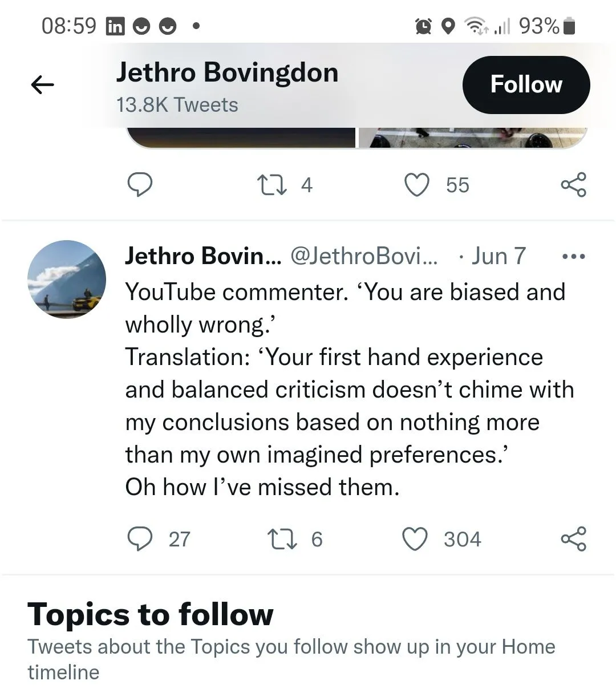616x693 pixels.
Task: Open the left image in the tweet above
Action: (x=240, y=138)
